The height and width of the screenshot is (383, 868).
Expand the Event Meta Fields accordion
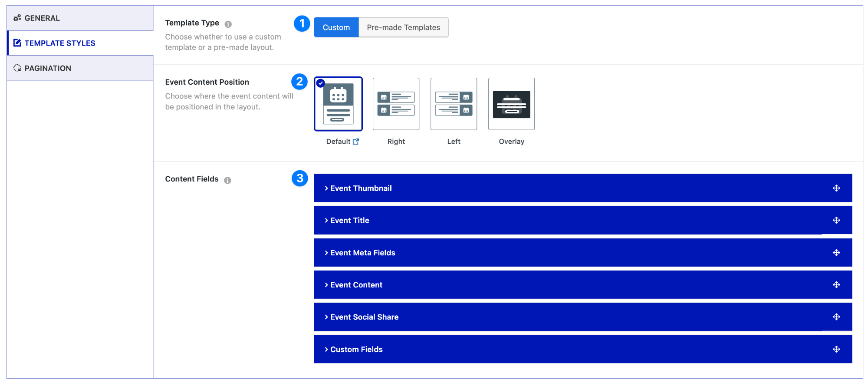point(362,253)
